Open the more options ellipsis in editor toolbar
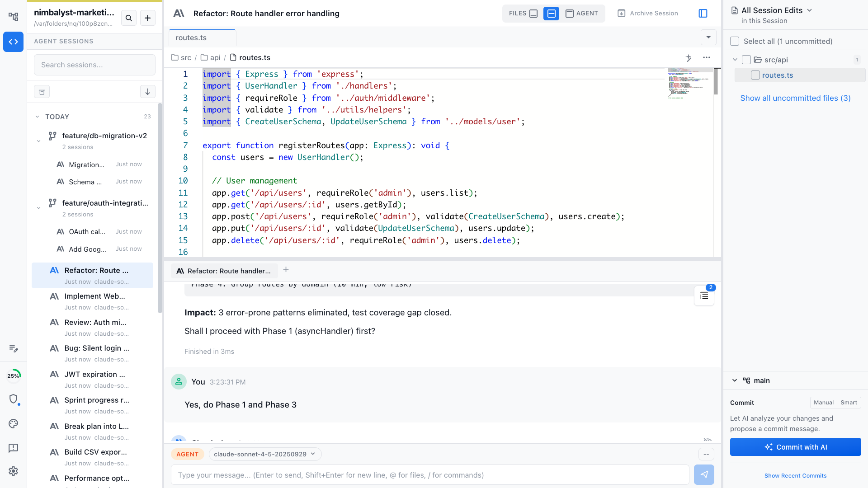 point(707,58)
